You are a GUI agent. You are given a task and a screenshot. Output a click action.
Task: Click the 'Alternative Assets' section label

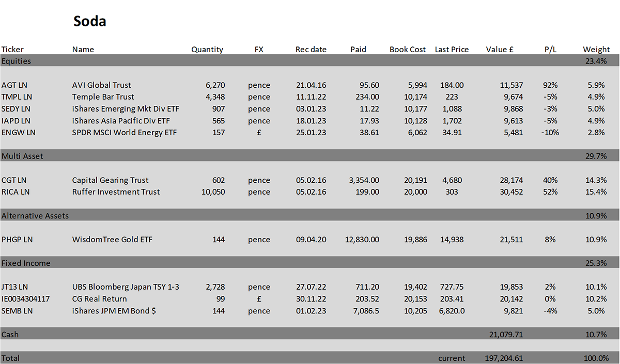pos(35,216)
